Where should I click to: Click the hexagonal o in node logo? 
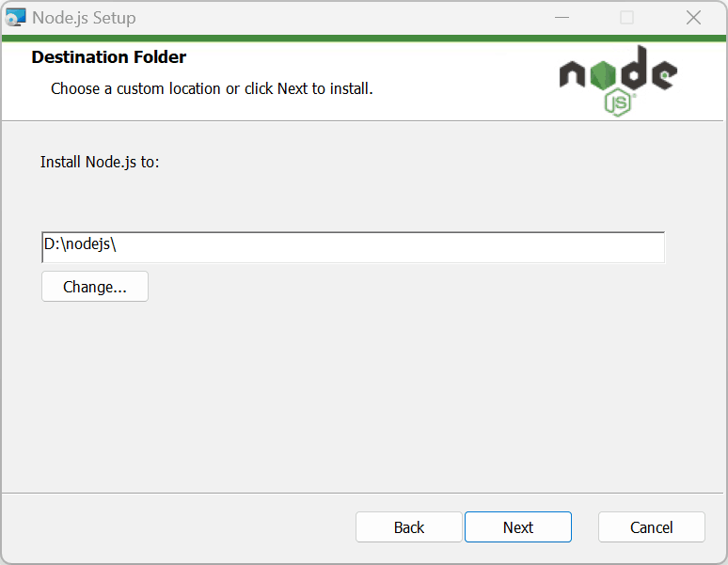[602, 75]
